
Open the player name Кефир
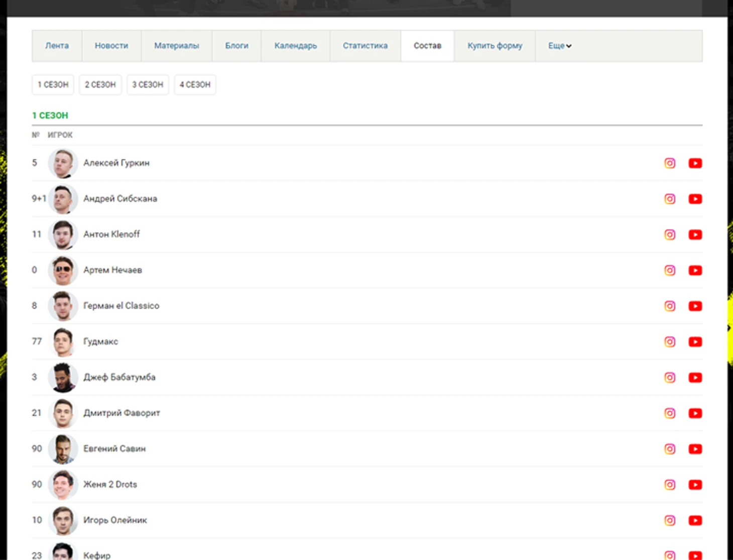pos(97,555)
